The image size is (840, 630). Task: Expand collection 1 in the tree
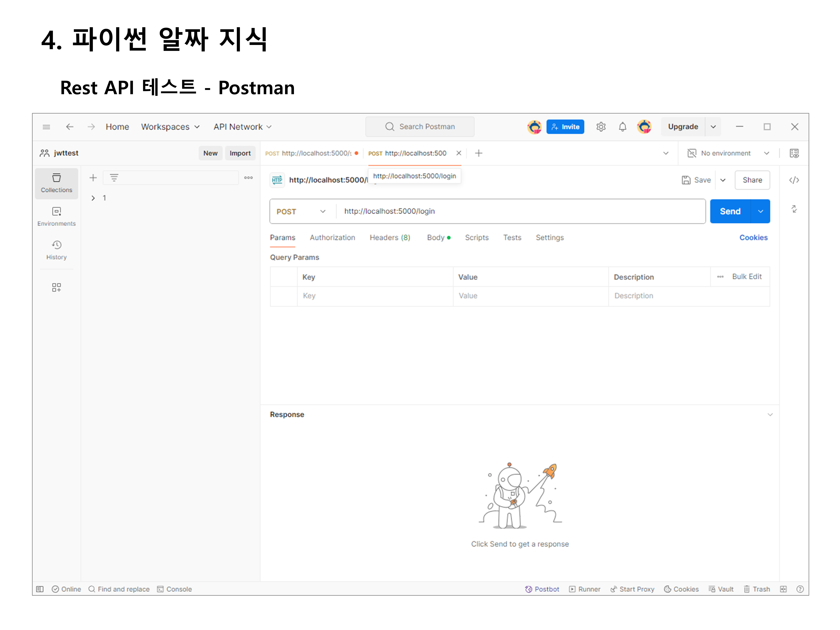(93, 198)
